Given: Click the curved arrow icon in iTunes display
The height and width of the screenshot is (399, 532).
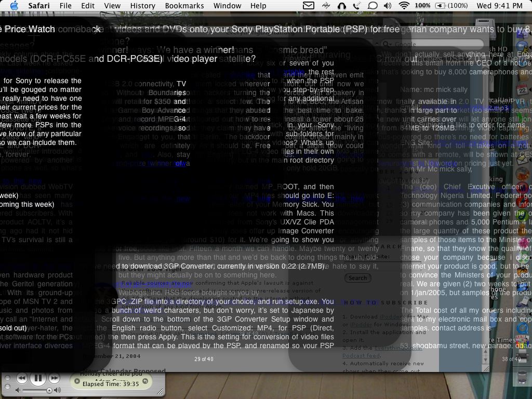Looking at the screenshot, I should click(145, 381).
